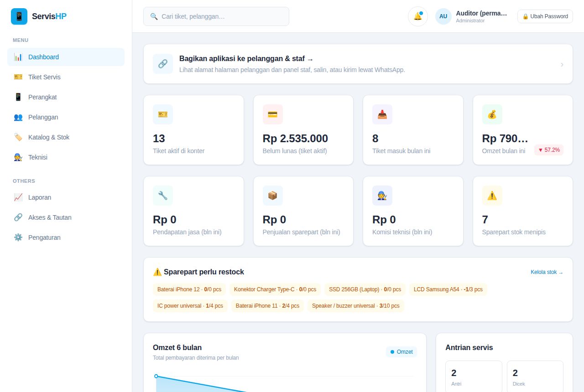
Task: Open Katalog & Stok menu
Action: tap(66, 137)
